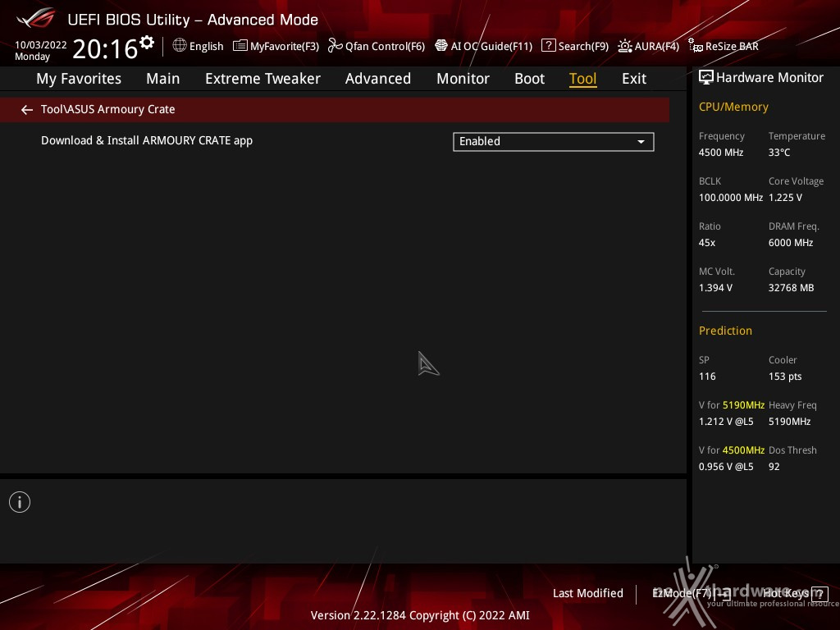Image resolution: width=840 pixels, height=630 pixels.
Task: Switch to Main tab
Action: (163, 79)
